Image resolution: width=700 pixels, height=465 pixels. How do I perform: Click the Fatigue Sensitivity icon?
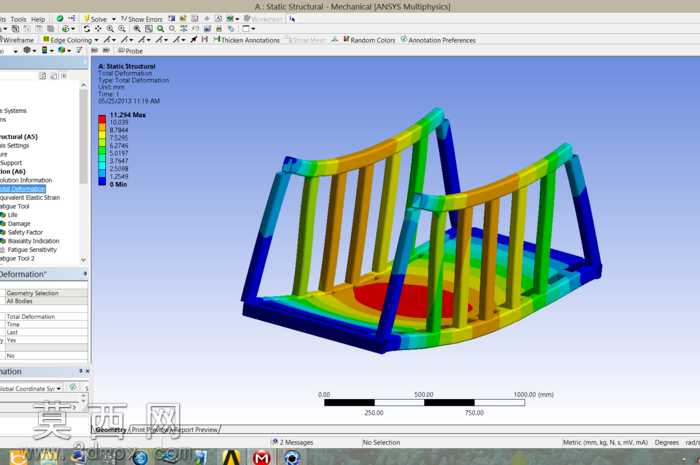(3, 249)
